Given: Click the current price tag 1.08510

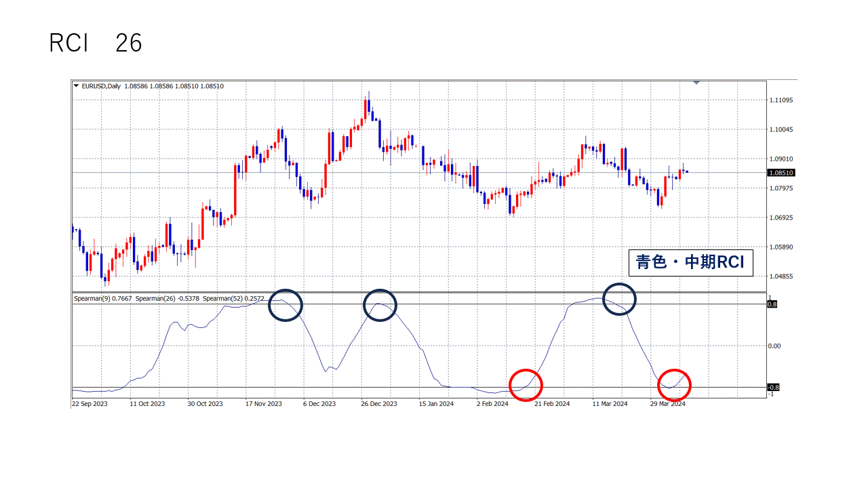Looking at the screenshot, I should [x=781, y=173].
